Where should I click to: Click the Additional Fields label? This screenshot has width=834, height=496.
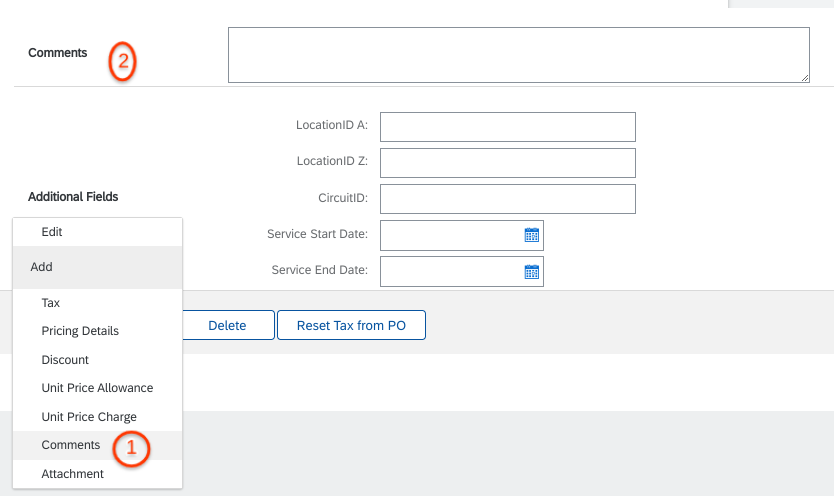click(x=73, y=197)
